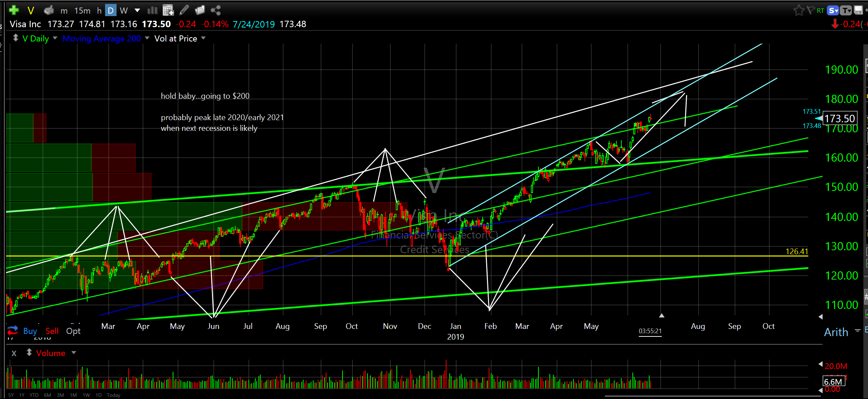Click the add indicator grid icon

(x=168, y=10)
